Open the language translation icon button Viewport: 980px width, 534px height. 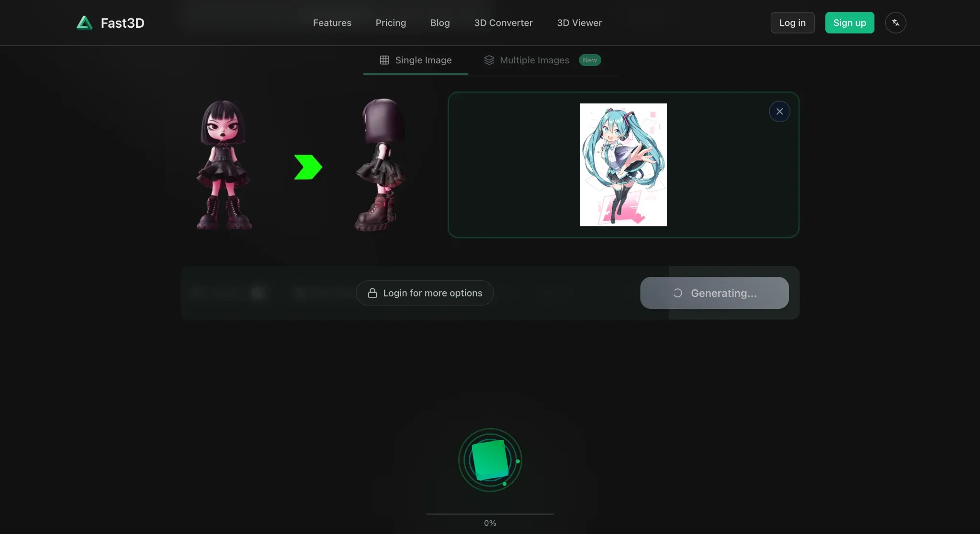point(895,23)
